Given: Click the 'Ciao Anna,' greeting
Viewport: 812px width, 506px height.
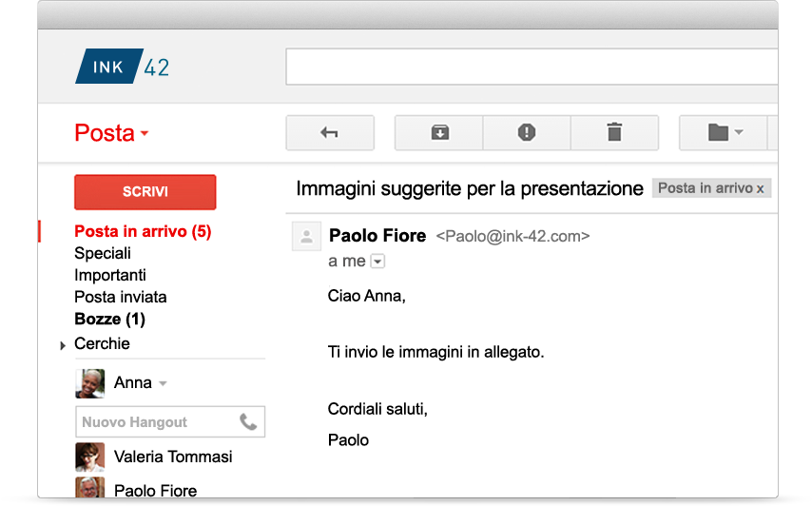Looking at the screenshot, I should (367, 296).
